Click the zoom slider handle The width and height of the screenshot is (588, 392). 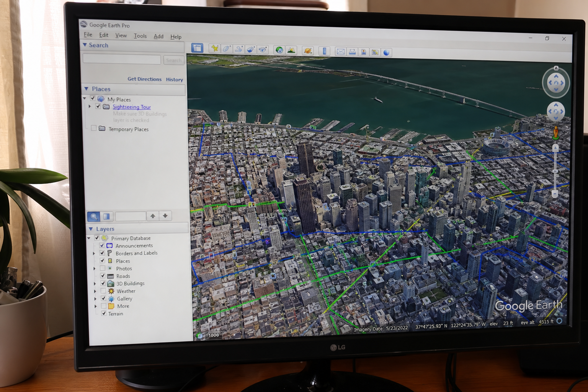point(555,171)
